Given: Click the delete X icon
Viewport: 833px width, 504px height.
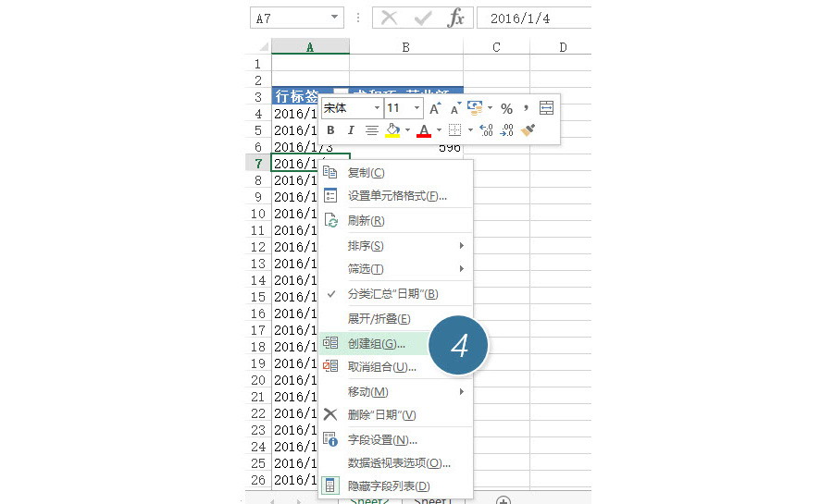Looking at the screenshot, I should coord(329,414).
